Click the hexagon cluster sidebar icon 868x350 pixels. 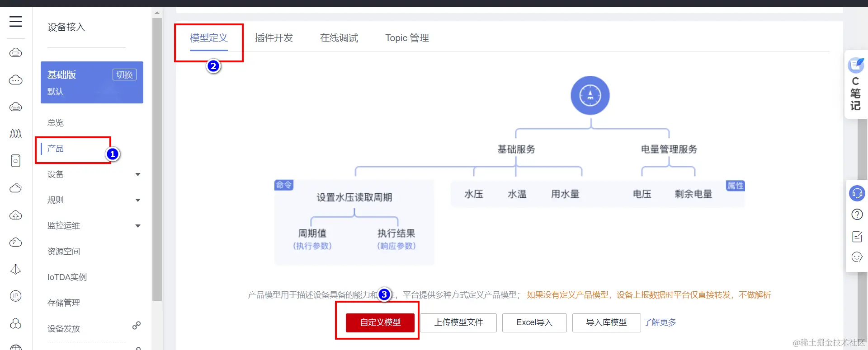[x=15, y=323]
